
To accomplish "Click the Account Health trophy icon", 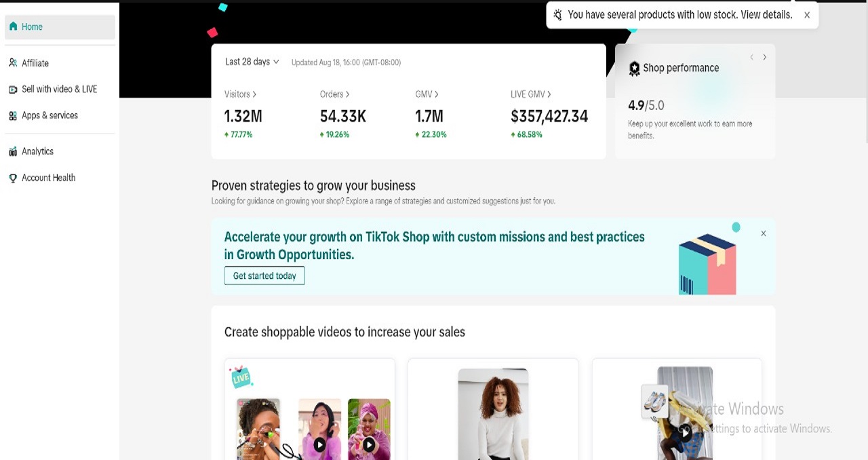I will click(x=13, y=178).
